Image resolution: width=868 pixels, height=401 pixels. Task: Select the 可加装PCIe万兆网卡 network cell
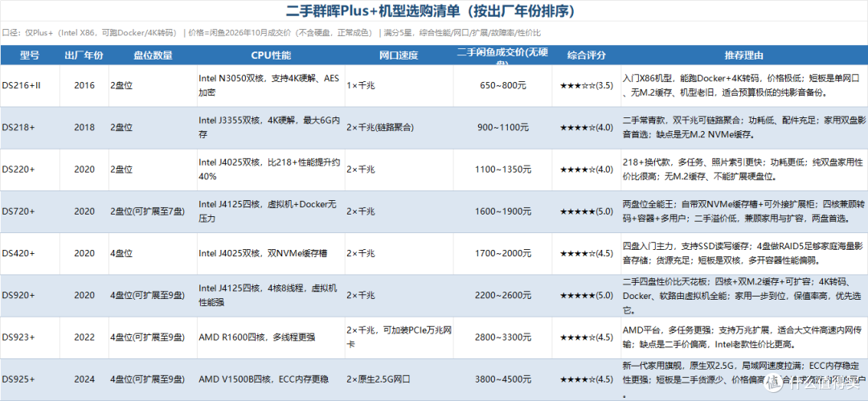coord(399,338)
